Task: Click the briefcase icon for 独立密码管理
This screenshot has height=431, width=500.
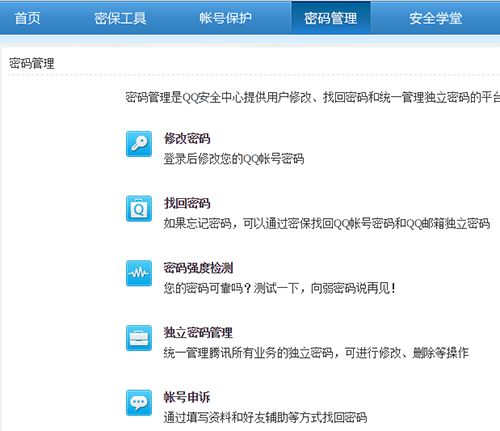Action: [x=139, y=338]
